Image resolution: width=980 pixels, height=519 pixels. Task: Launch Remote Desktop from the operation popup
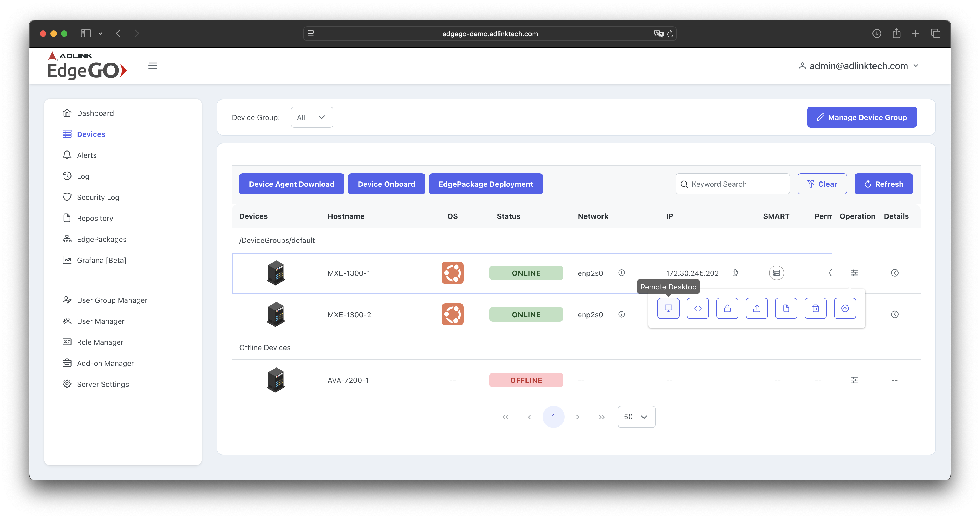(668, 308)
